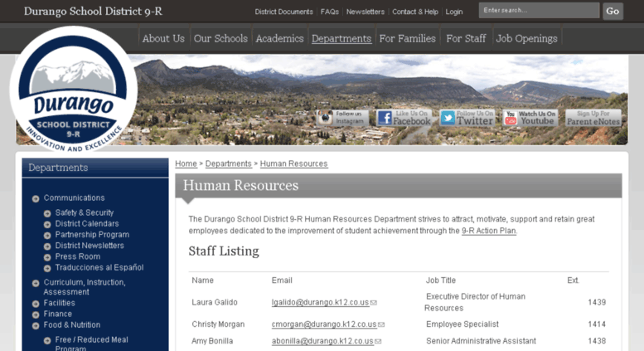The height and width of the screenshot is (351, 644).
Task: Click the Durango School District 9-R title
Action: [93, 11]
